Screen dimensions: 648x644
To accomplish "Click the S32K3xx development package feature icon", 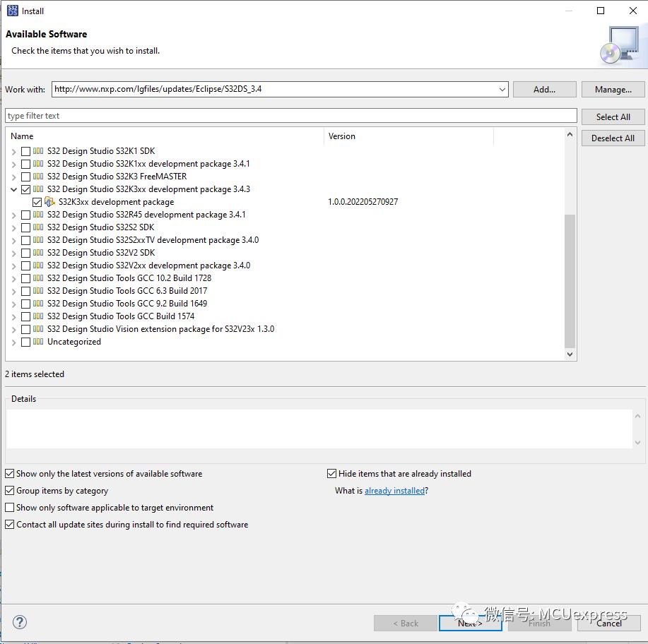I will click(49, 201).
